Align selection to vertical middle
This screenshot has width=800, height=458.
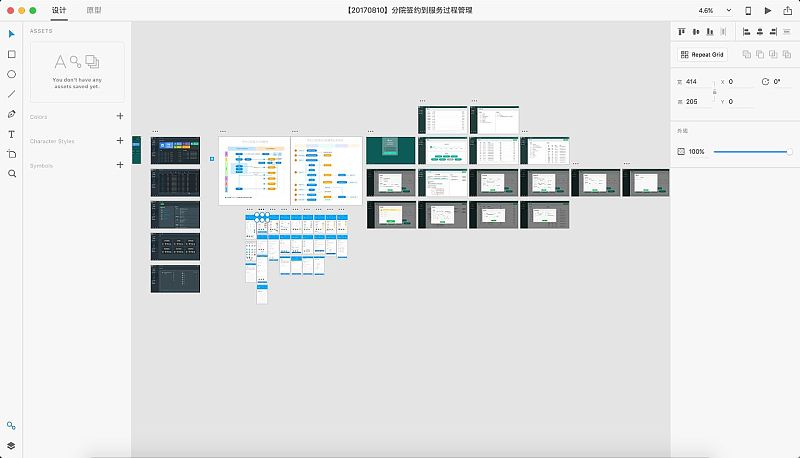696,32
